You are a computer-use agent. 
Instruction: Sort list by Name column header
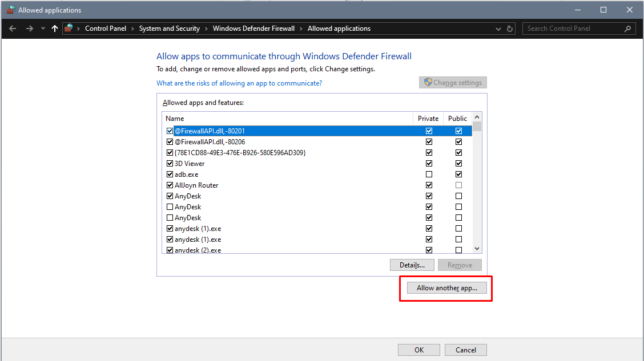287,119
